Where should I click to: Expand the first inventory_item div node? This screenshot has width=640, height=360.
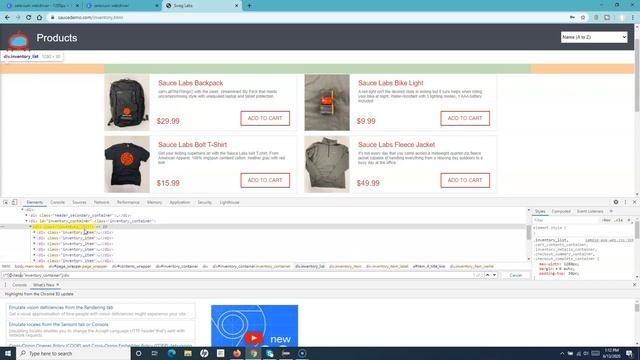pos(35,232)
